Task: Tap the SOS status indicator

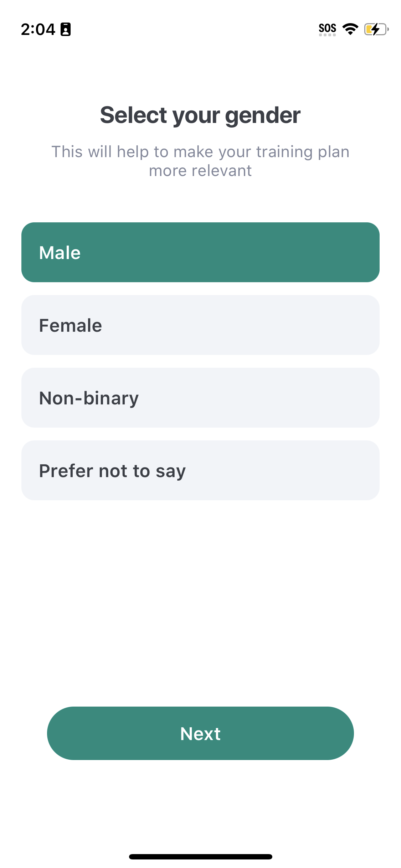Action: [x=327, y=28]
